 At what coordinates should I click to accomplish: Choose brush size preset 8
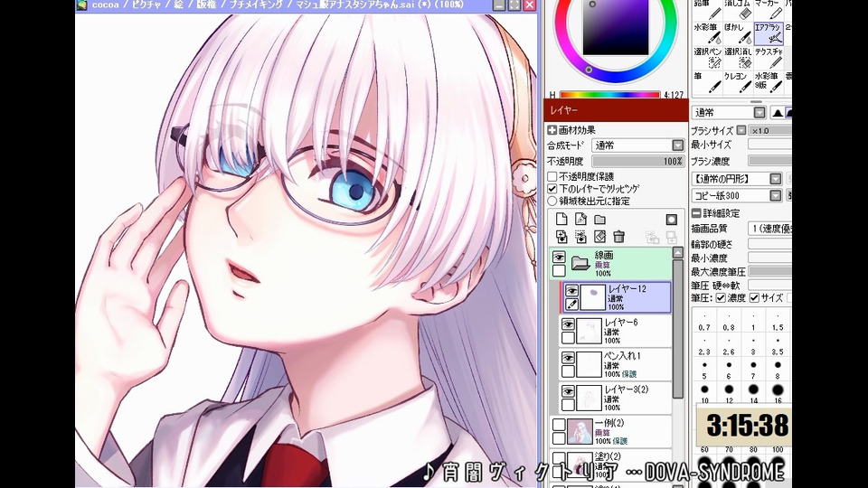tap(778, 371)
